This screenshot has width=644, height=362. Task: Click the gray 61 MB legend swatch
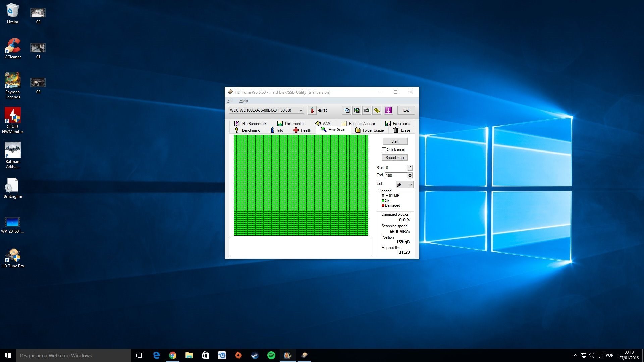[383, 196]
